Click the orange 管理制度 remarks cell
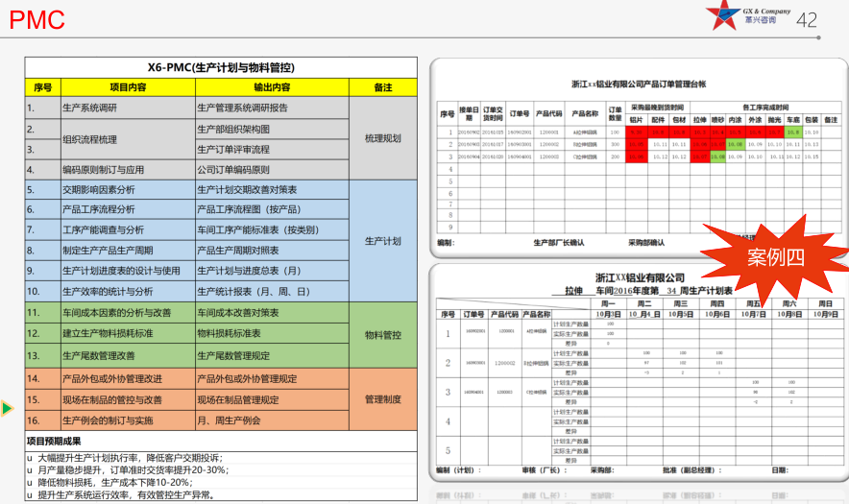Viewport: 849px width, 504px height. (383, 399)
